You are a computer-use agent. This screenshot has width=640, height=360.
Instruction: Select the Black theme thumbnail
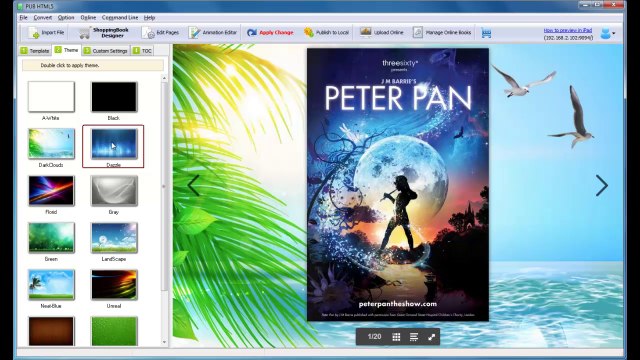coord(114,97)
